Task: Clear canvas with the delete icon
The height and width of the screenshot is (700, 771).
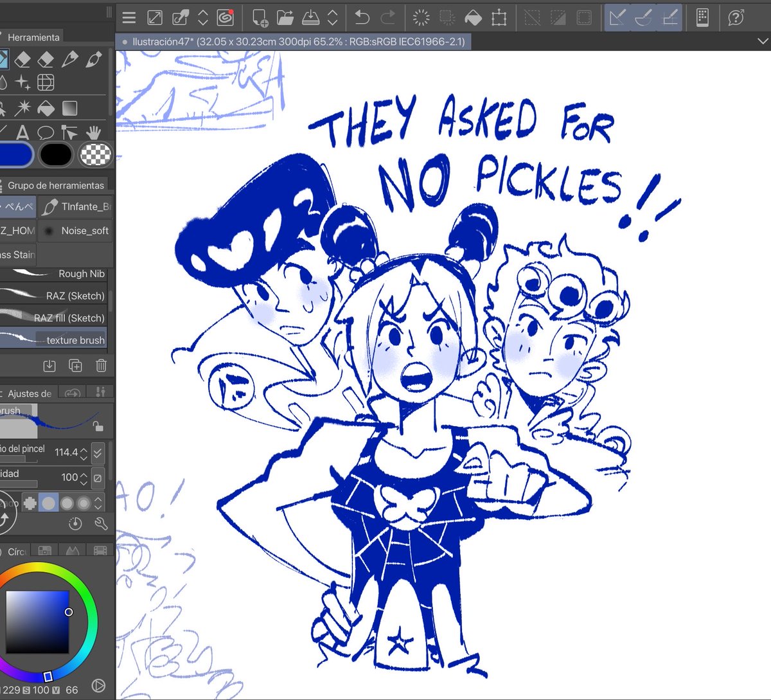Action: pos(421,18)
